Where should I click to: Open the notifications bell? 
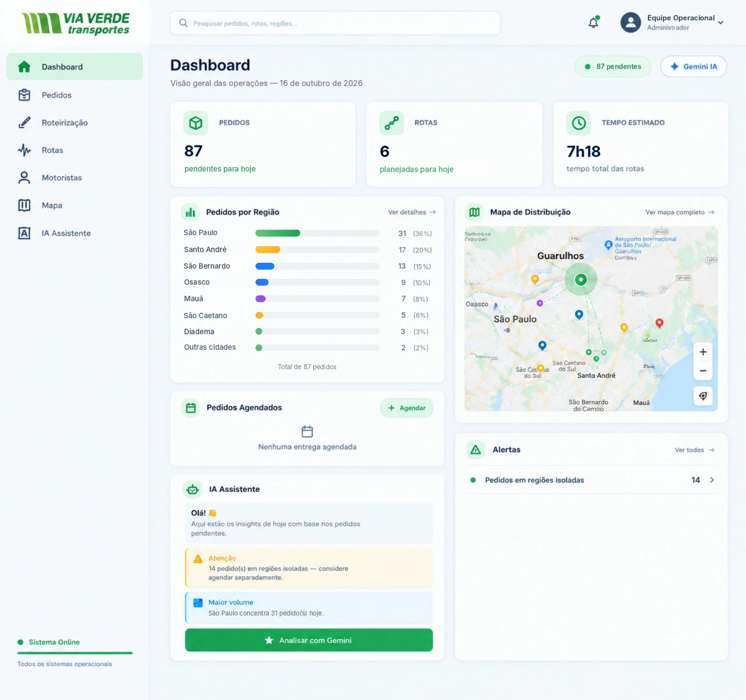593,22
